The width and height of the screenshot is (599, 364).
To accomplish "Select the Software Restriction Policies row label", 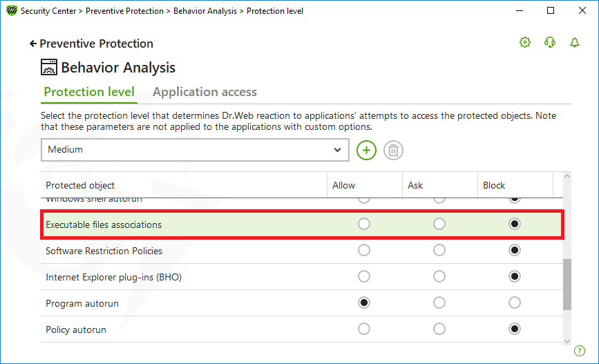I will [x=104, y=251].
